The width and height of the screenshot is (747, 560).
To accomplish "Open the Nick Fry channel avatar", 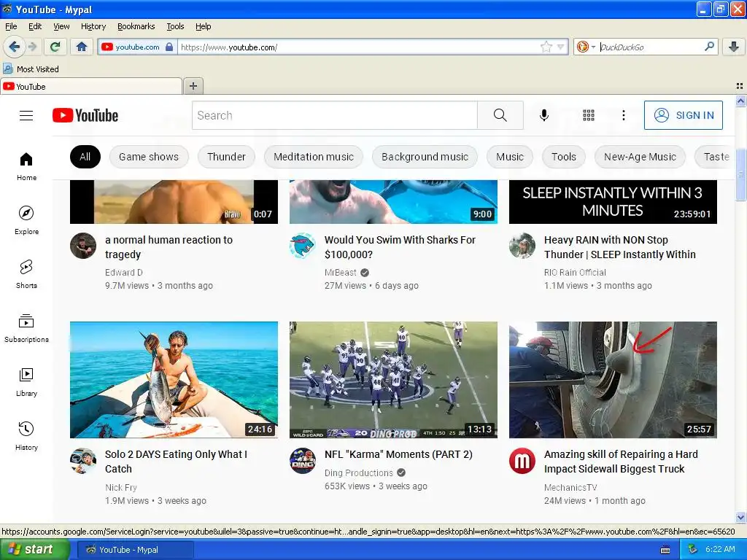I will [x=83, y=461].
